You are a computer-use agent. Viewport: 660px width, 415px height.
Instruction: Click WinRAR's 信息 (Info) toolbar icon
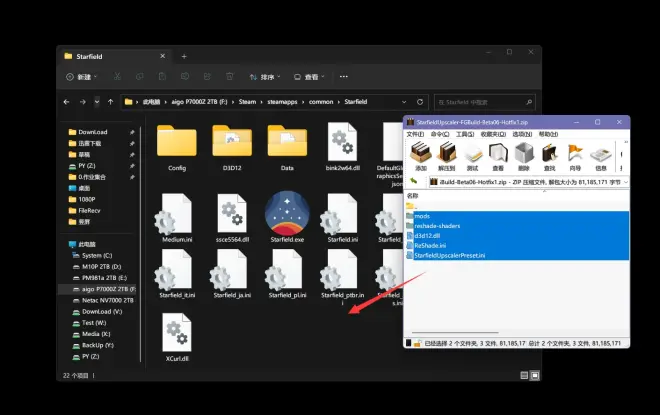pyautogui.click(x=601, y=156)
